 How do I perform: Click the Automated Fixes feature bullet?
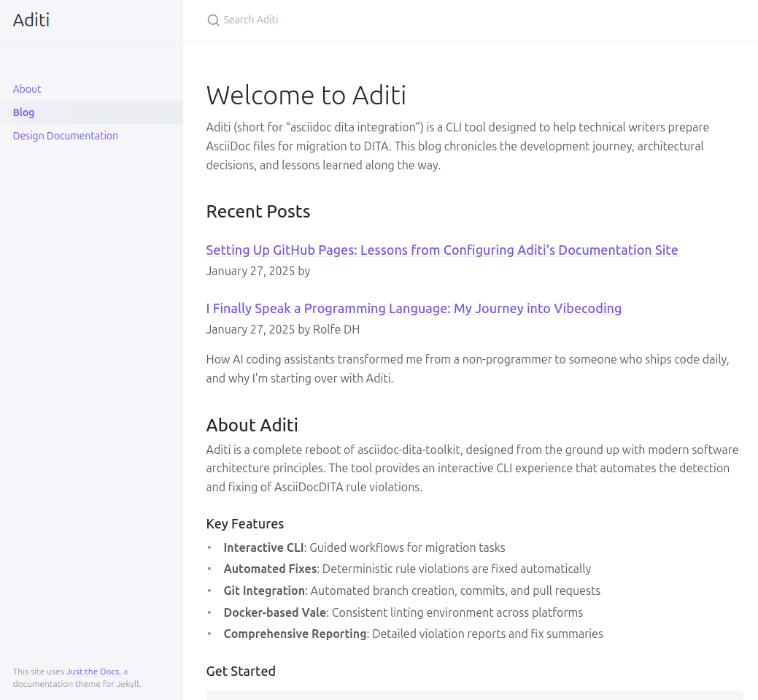coord(407,569)
